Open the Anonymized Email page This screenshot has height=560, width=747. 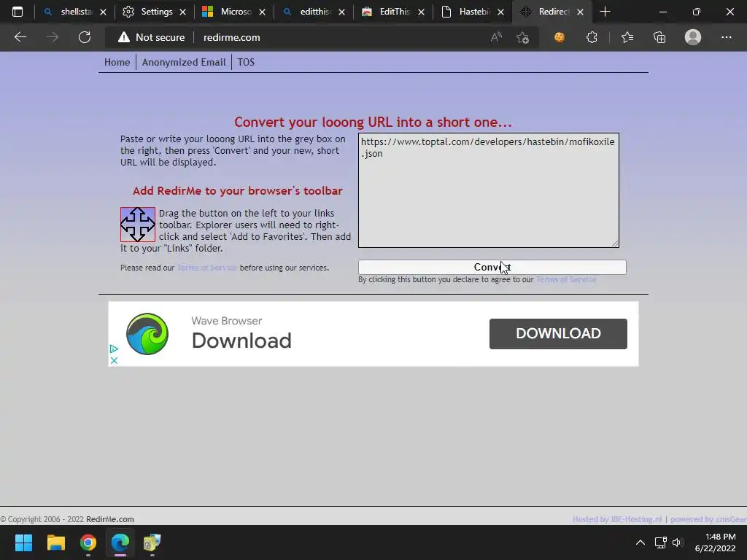[x=184, y=63]
